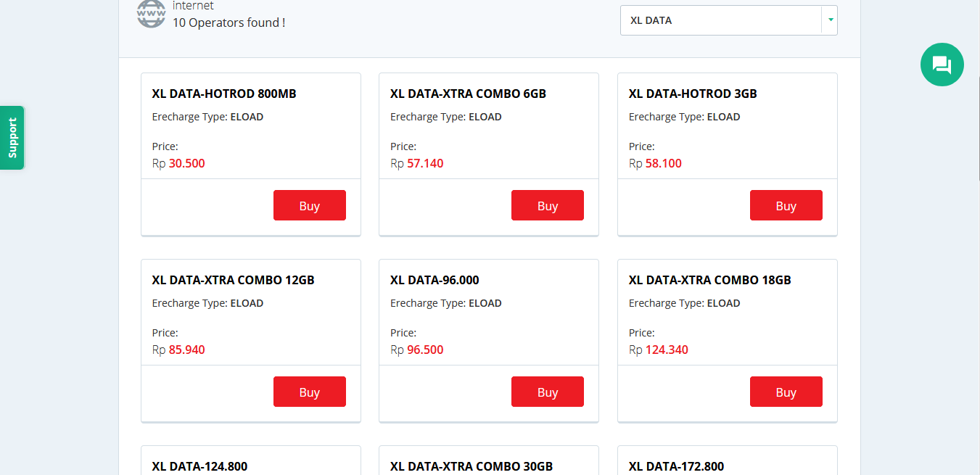Open the green live chat icon
The image size is (980, 475).
(x=942, y=65)
